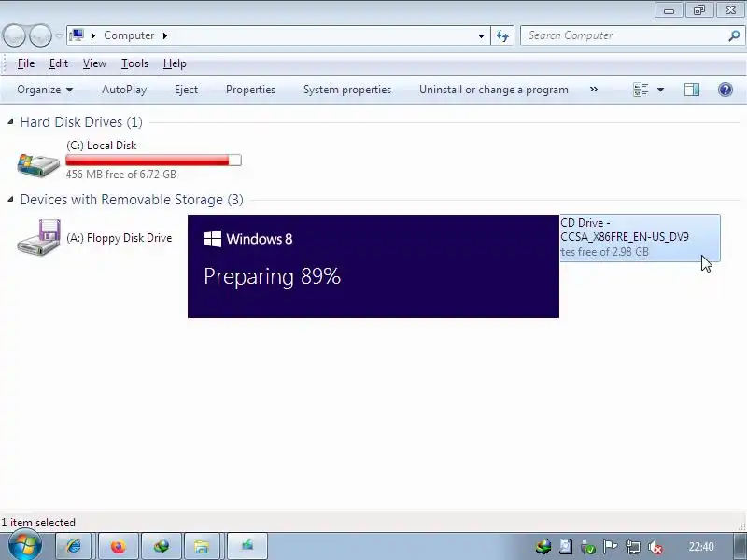Viewport: 747px width, 560px height.
Task: Open System properties
Action: [x=347, y=90]
